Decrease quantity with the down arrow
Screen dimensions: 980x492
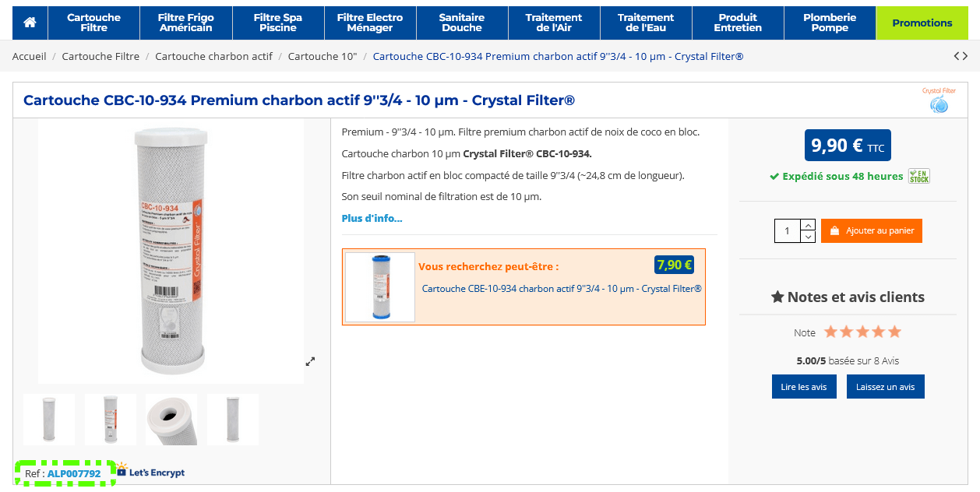tap(808, 236)
